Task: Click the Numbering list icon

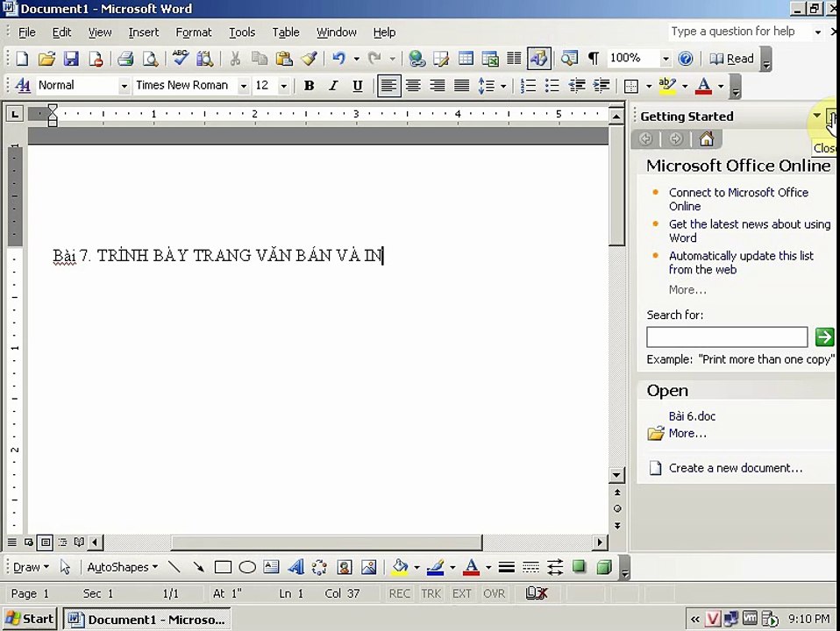Action: 528,86
